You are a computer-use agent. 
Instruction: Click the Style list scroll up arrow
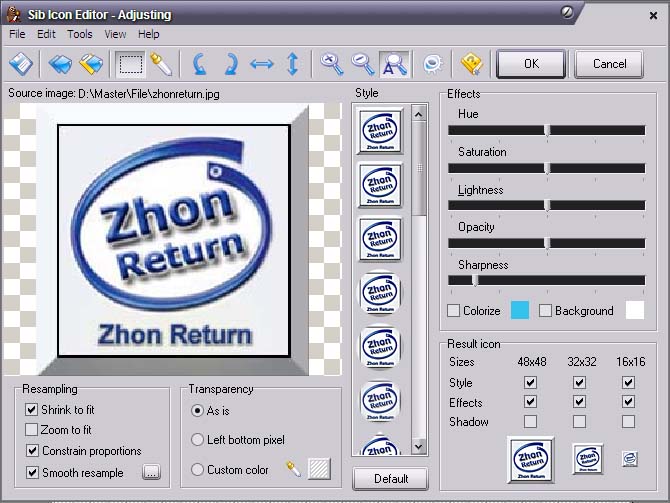(x=419, y=114)
